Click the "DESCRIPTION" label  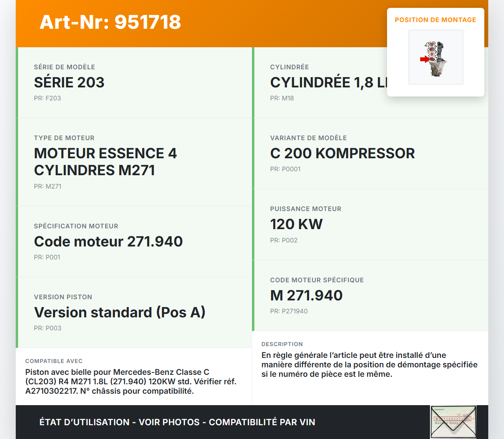pos(282,344)
